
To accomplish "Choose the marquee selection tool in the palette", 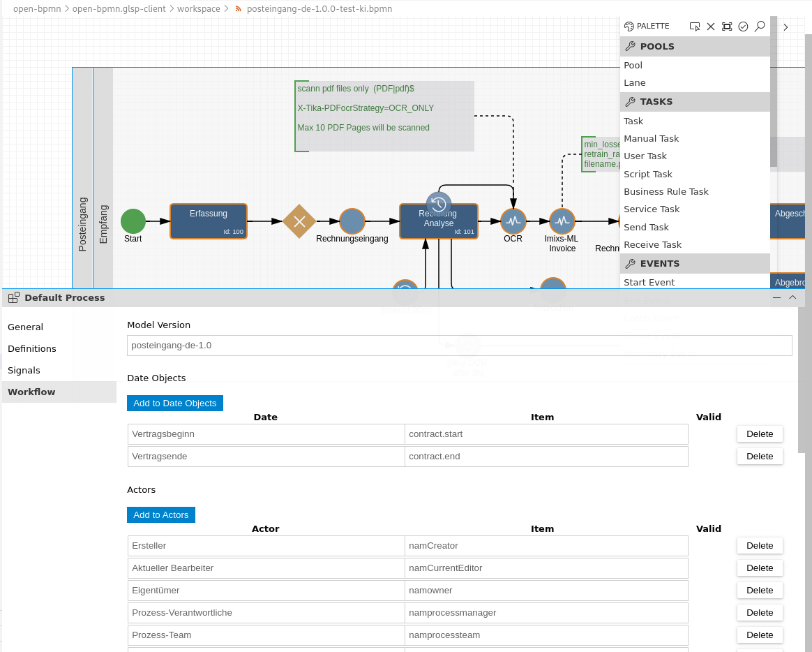I will [x=727, y=26].
